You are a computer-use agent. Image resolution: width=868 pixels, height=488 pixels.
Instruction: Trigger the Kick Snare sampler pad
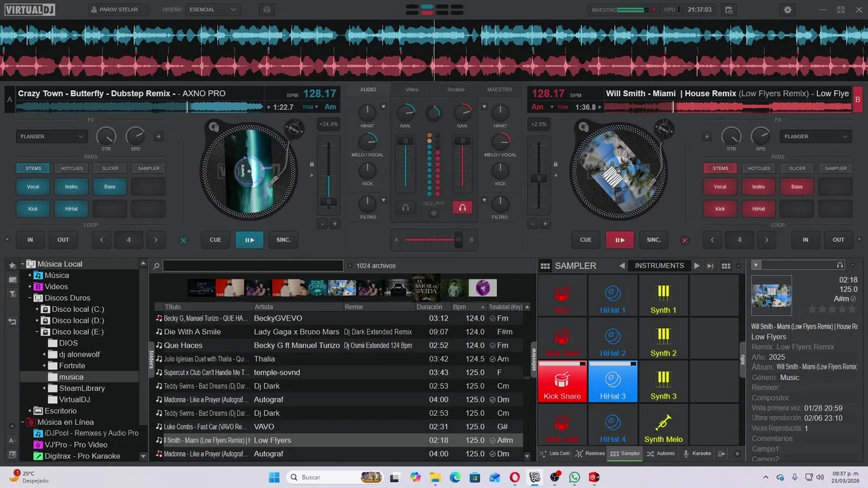(x=562, y=382)
